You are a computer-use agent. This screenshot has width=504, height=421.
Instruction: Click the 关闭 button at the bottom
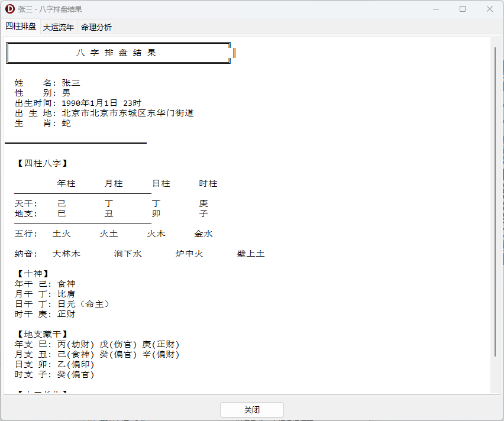(x=252, y=409)
